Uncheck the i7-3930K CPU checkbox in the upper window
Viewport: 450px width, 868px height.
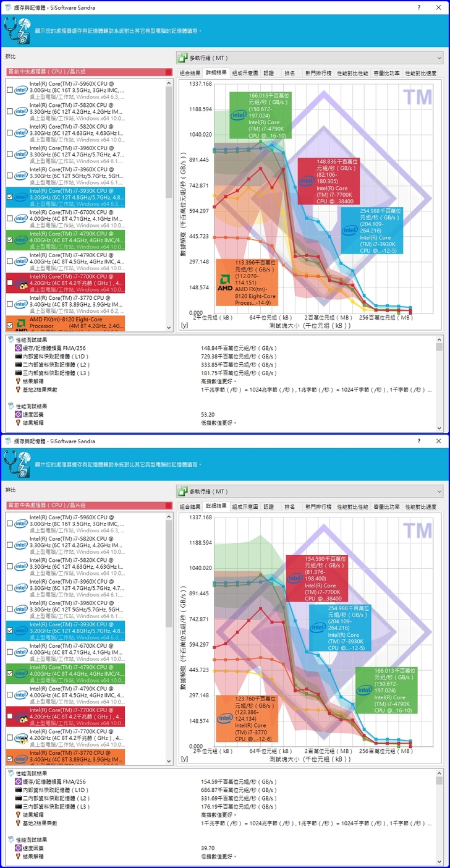pos(9,197)
